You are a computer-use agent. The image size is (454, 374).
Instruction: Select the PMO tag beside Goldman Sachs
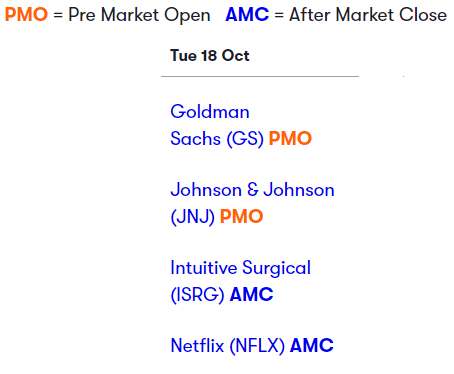coord(290,138)
